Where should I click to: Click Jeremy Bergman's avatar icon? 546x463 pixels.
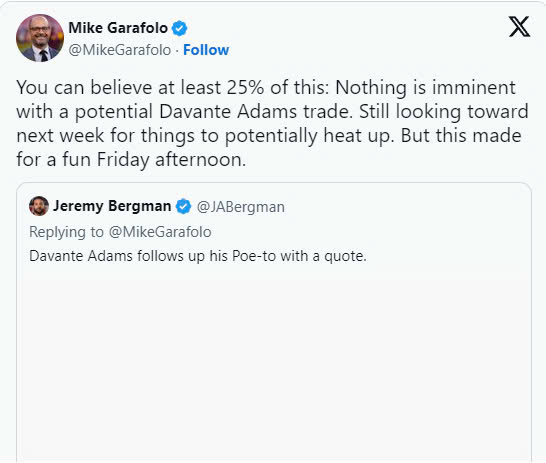39,206
